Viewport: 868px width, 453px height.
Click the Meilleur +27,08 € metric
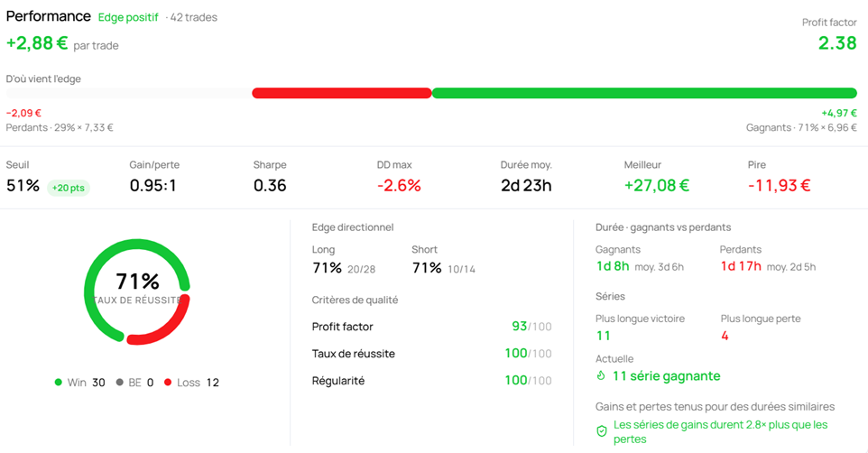click(657, 177)
